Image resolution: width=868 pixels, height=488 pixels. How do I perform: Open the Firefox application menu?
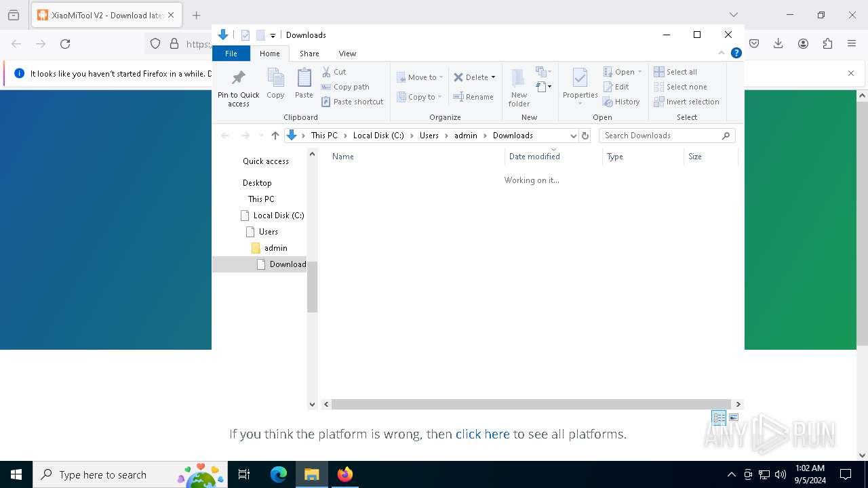tap(852, 44)
